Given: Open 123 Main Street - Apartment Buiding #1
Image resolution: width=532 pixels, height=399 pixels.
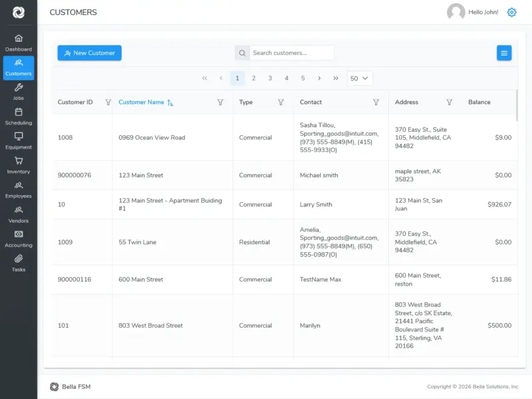Looking at the screenshot, I should pos(170,204).
